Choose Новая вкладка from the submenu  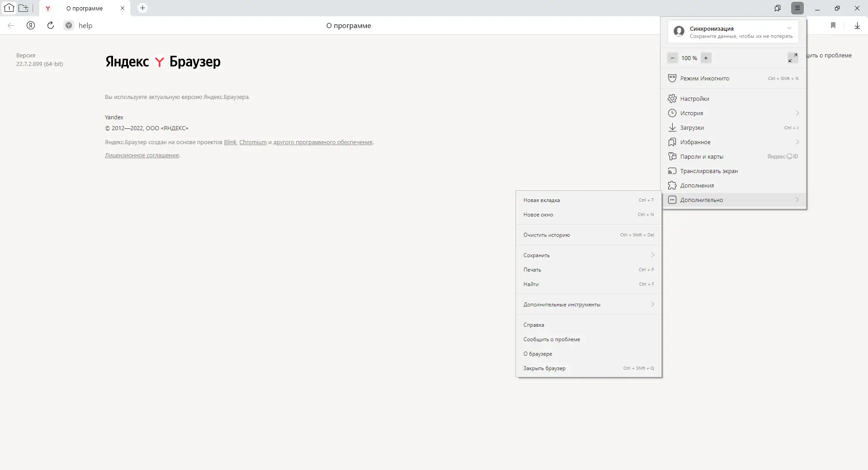point(589,200)
